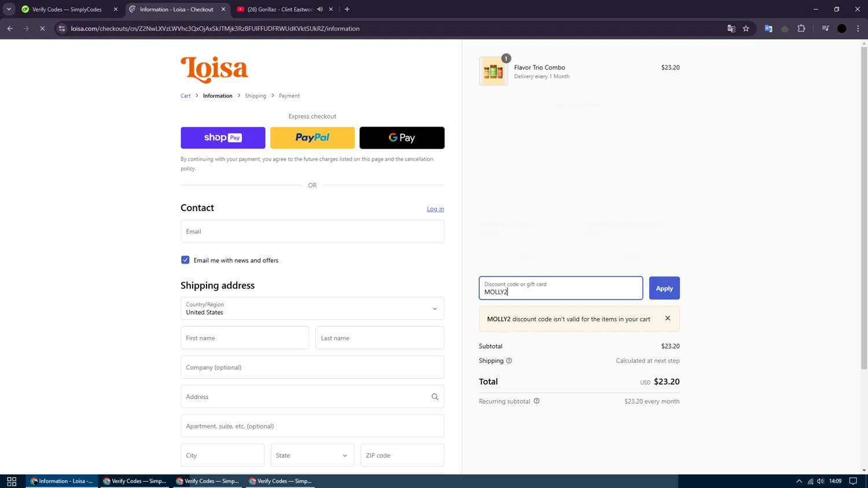Uncheck Email me with news and offers
This screenshot has width=868, height=488.
pyautogui.click(x=185, y=260)
